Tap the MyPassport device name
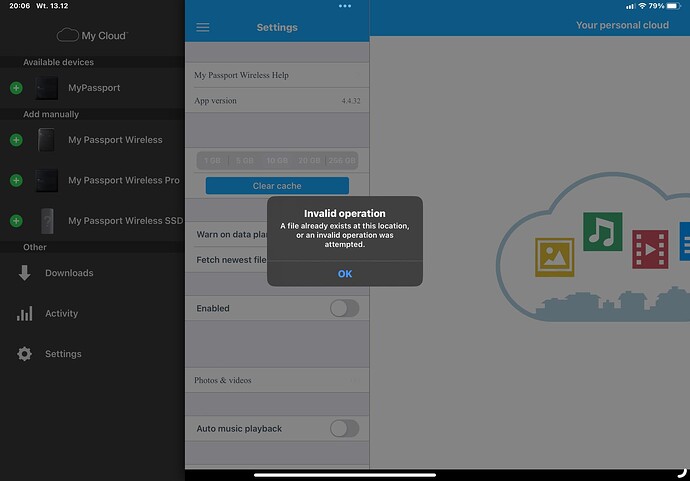Screen dimensions: 690x481 (x=94, y=88)
